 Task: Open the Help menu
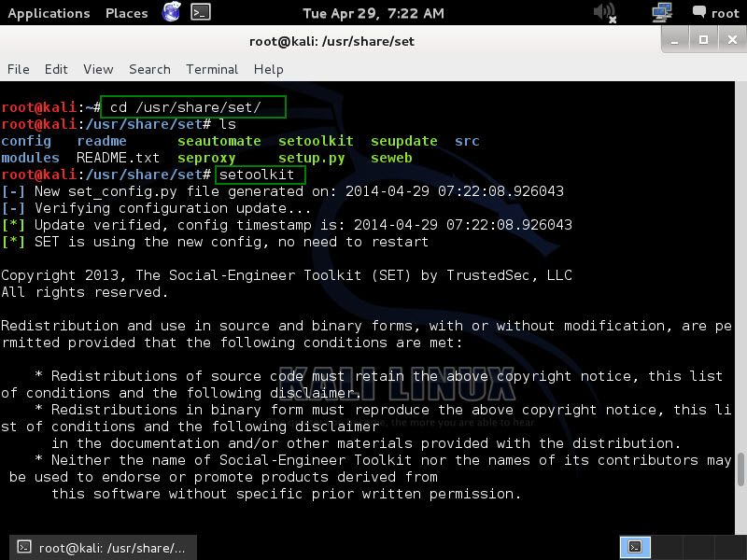point(268,69)
